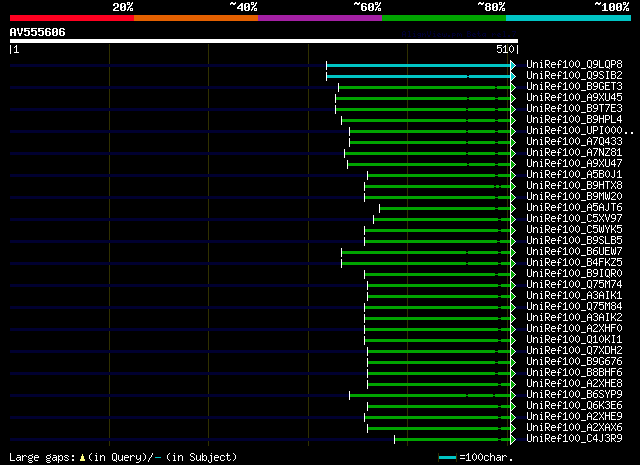Open hit UniRef100_B9IQR0

[574, 274]
